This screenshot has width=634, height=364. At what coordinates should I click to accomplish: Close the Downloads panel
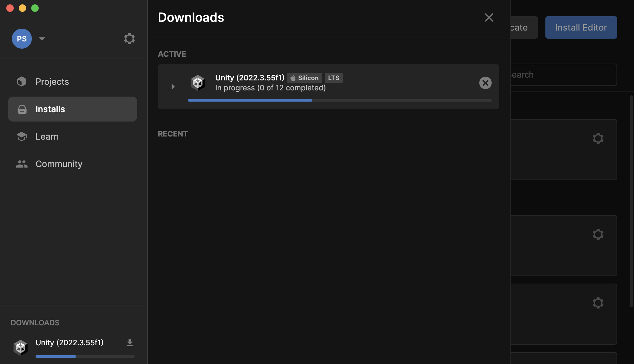point(489,17)
